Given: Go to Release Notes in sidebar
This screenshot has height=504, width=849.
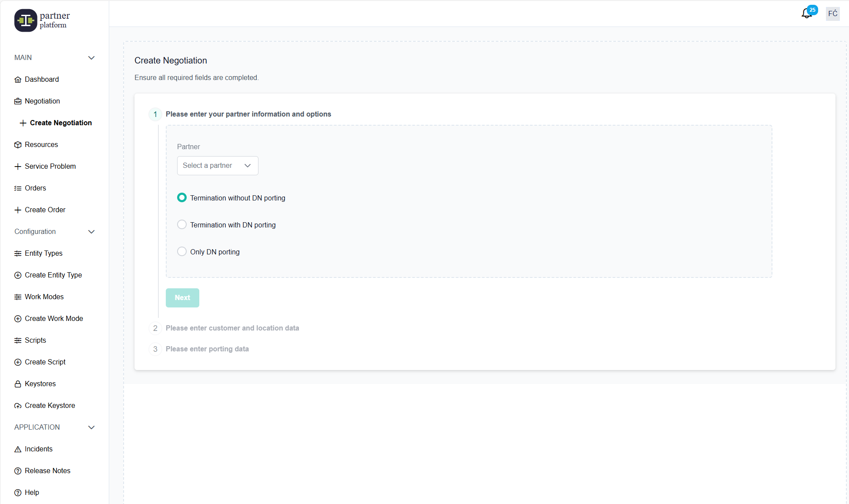Looking at the screenshot, I should point(47,471).
